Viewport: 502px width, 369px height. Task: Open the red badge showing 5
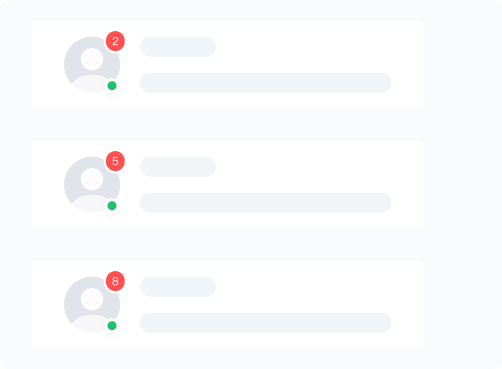click(115, 161)
